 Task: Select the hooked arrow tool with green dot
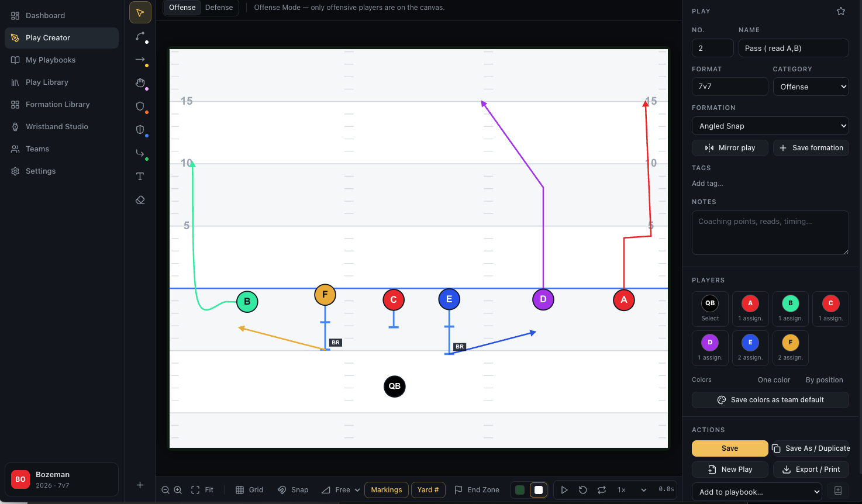[140, 153]
